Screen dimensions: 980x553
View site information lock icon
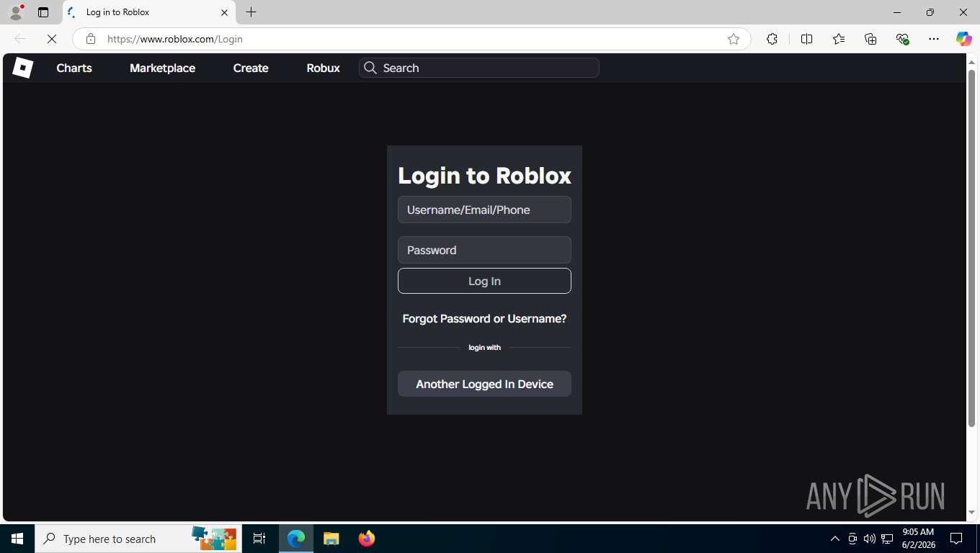tap(90, 39)
